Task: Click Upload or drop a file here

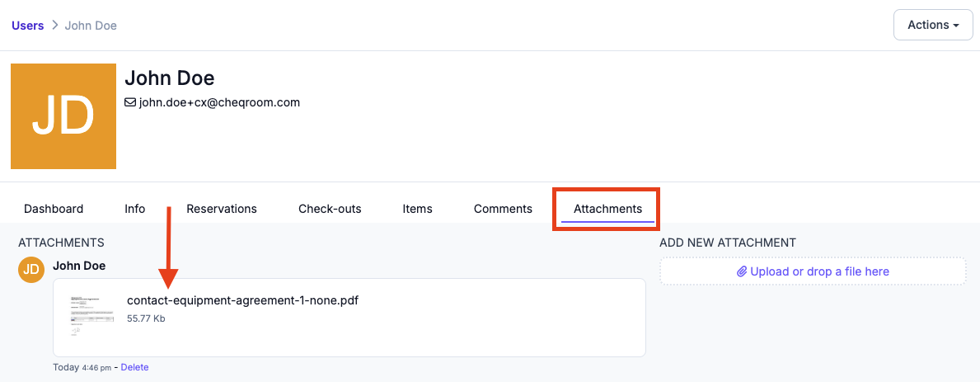Action: pyautogui.click(x=814, y=272)
